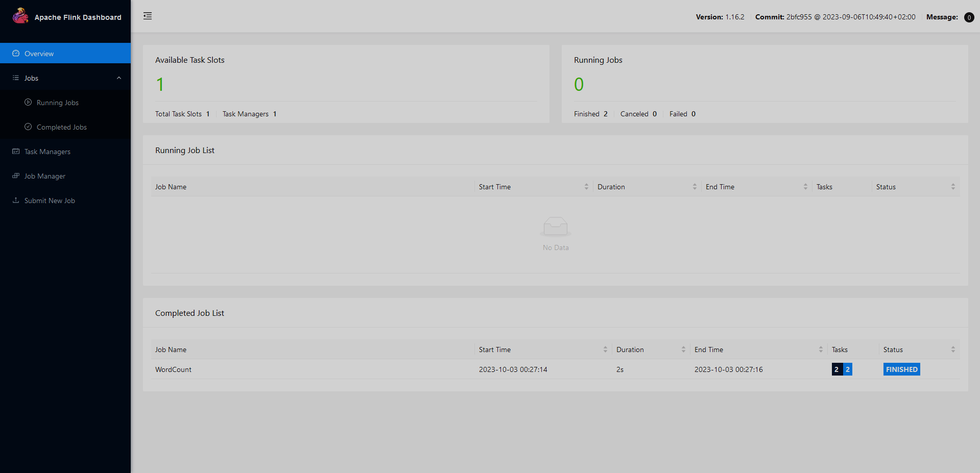This screenshot has width=980, height=473.
Task: Sort Completed Job List by Status
Action: point(953,350)
